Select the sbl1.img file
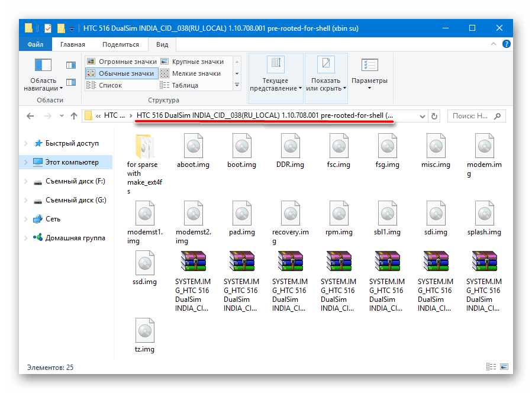This screenshot has width=532, height=393. point(387,218)
